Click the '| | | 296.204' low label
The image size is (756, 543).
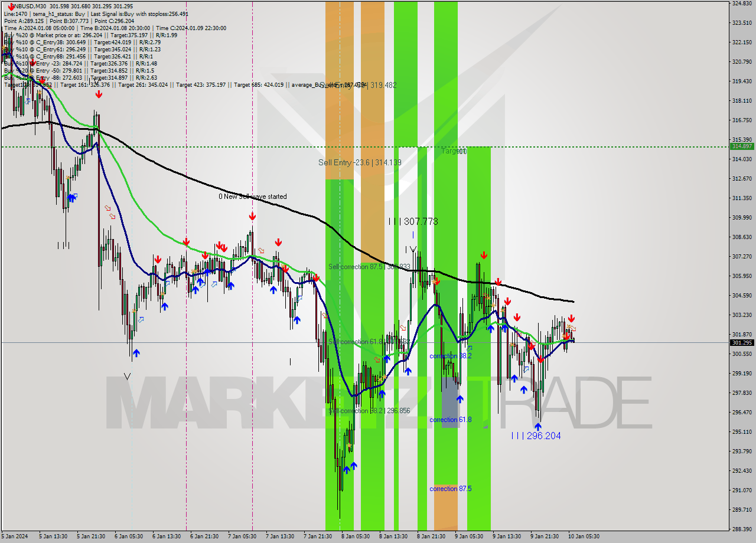(536, 436)
